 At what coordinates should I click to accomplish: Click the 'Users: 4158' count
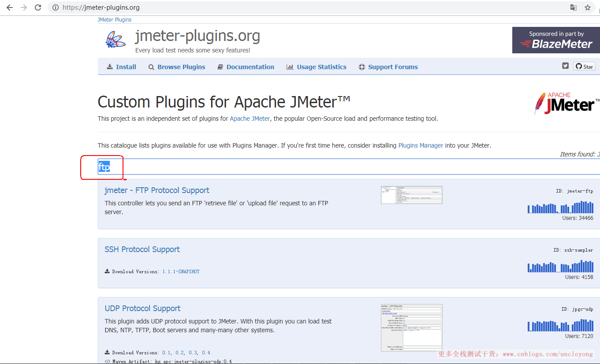point(579,277)
